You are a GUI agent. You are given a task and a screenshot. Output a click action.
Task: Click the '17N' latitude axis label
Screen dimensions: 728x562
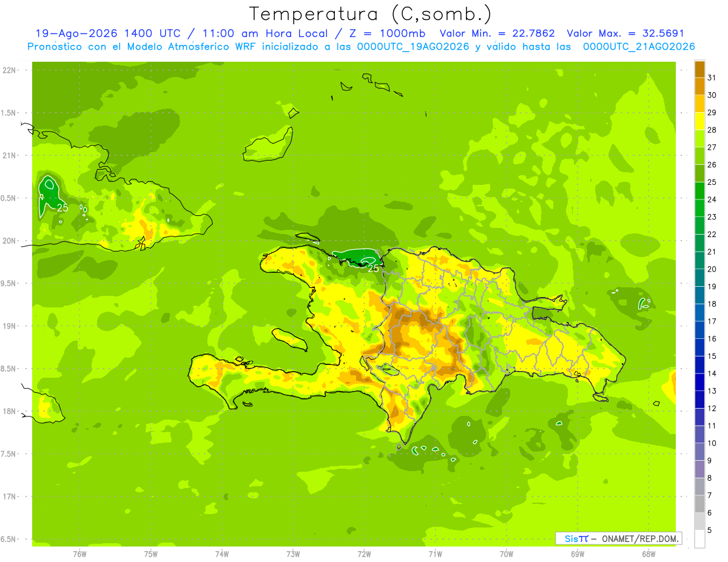(x=9, y=497)
